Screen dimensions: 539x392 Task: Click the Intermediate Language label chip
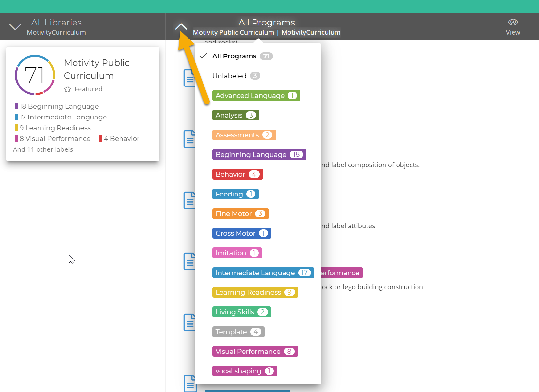263,273
